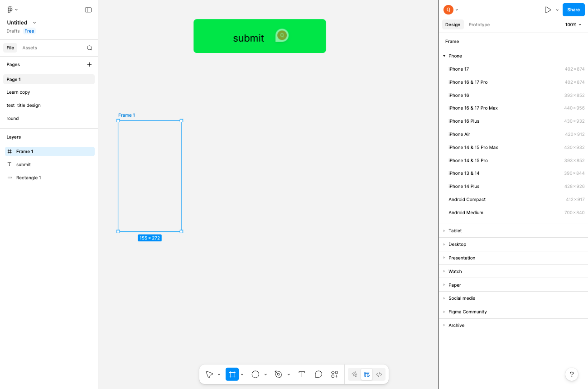588x389 pixels.
Task: Click the rectangle icon of Rectangle 1 layer
Action: click(x=10, y=178)
